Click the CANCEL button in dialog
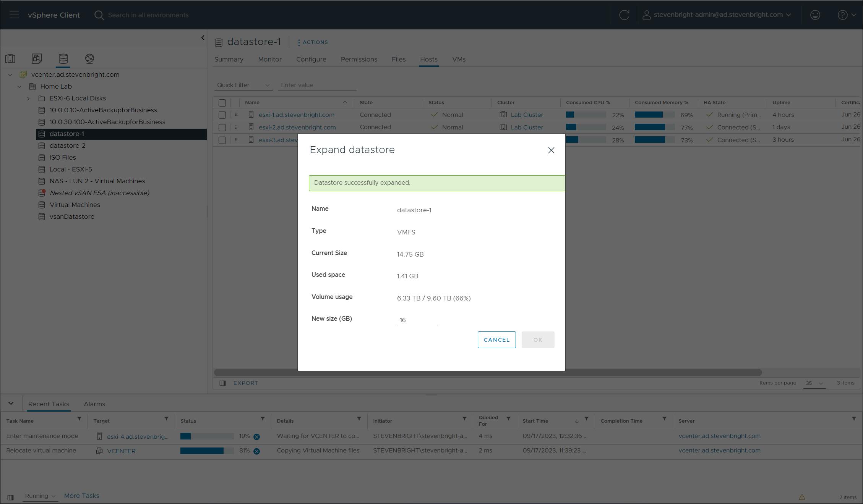Viewport: 863px width, 504px height. coord(496,340)
